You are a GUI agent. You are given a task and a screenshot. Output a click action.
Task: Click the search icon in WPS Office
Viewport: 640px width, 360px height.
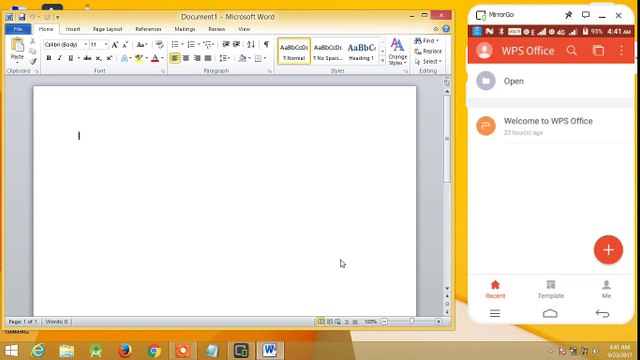572,51
